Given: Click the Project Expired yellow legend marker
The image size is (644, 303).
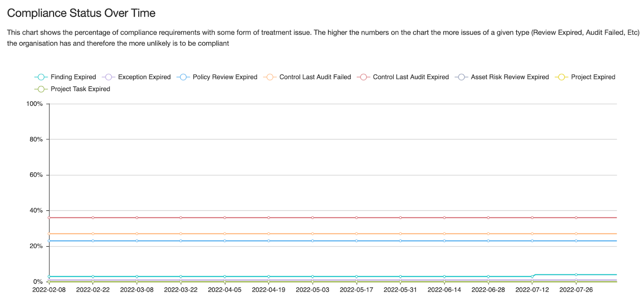Looking at the screenshot, I should [x=561, y=77].
